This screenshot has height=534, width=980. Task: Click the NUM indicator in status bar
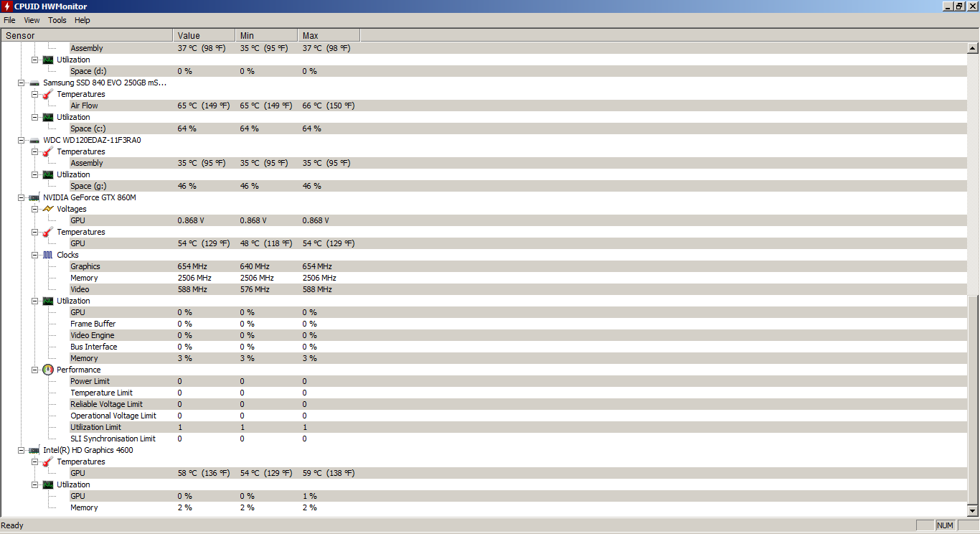946,525
